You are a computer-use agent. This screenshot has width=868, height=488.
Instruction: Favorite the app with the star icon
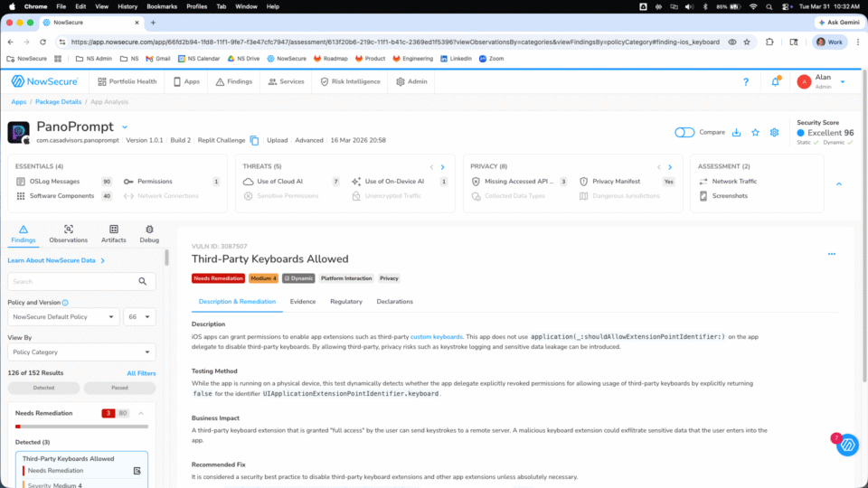tap(755, 132)
